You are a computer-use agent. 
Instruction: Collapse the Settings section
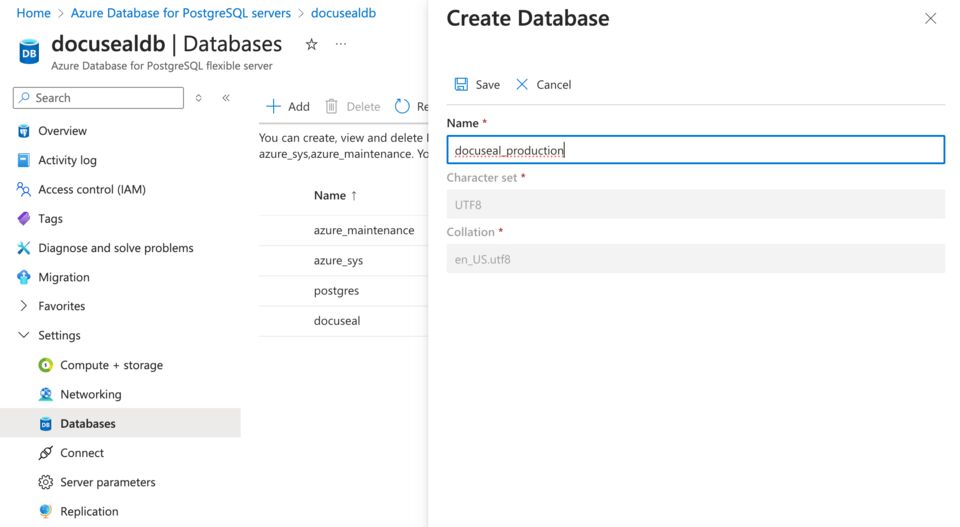[x=24, y=335]
